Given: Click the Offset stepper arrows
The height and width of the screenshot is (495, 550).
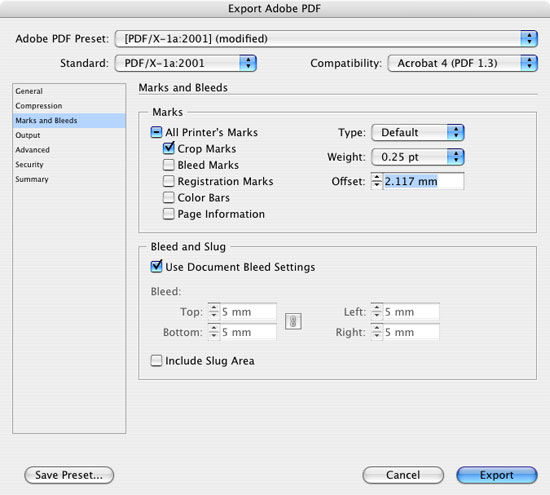Looking at the screenshot, I should [377, 181].
